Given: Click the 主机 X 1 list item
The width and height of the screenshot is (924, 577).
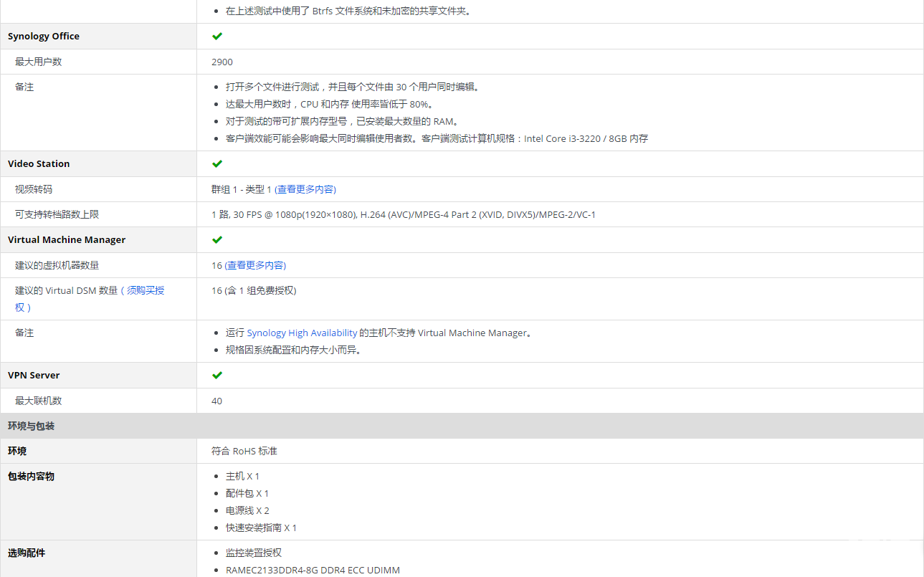Looking at the screenshot, I should coord(242,476).
